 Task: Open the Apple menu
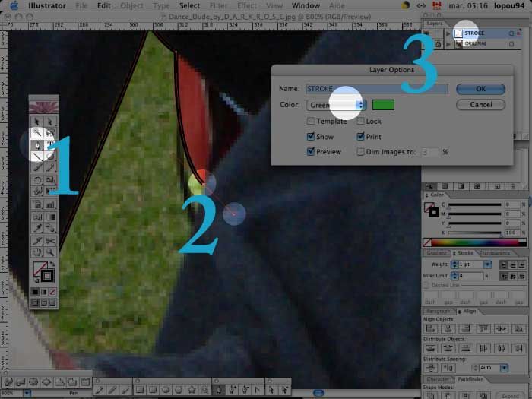pos(14,6)
